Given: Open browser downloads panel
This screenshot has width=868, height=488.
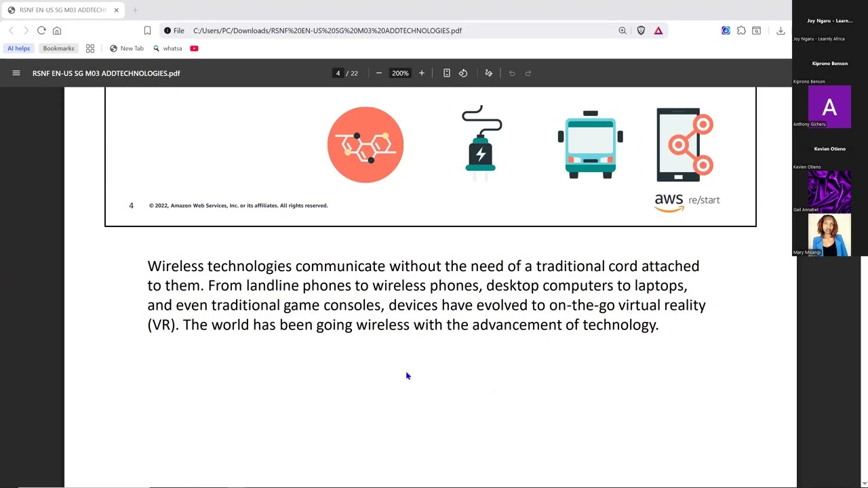Looking at the screenshot, I should 781,30.
